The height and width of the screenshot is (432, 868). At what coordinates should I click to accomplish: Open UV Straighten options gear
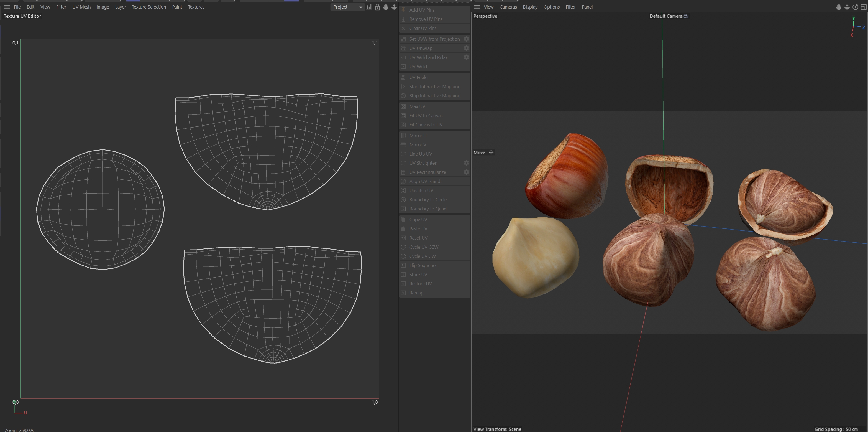coord(466,163)
